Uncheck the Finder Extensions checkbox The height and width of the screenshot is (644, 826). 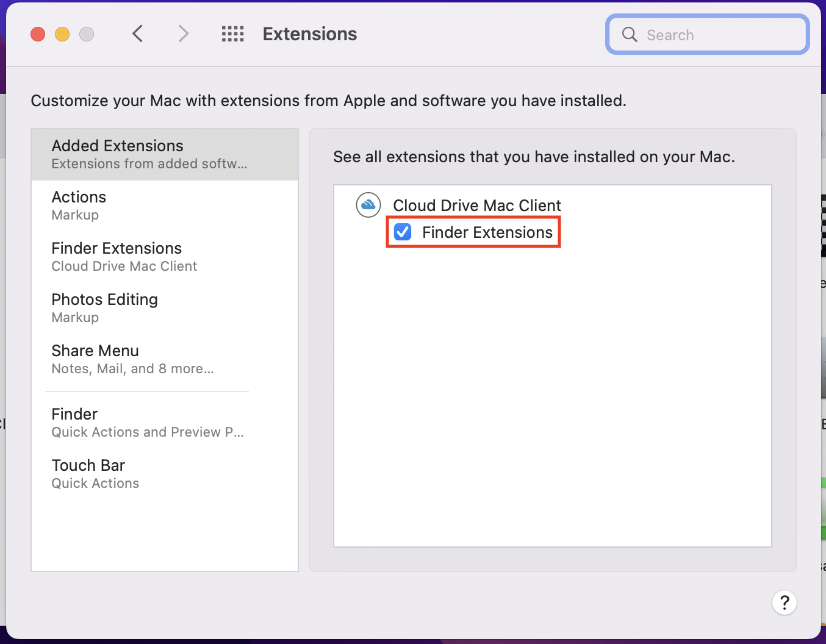click(x=403, y=232)
